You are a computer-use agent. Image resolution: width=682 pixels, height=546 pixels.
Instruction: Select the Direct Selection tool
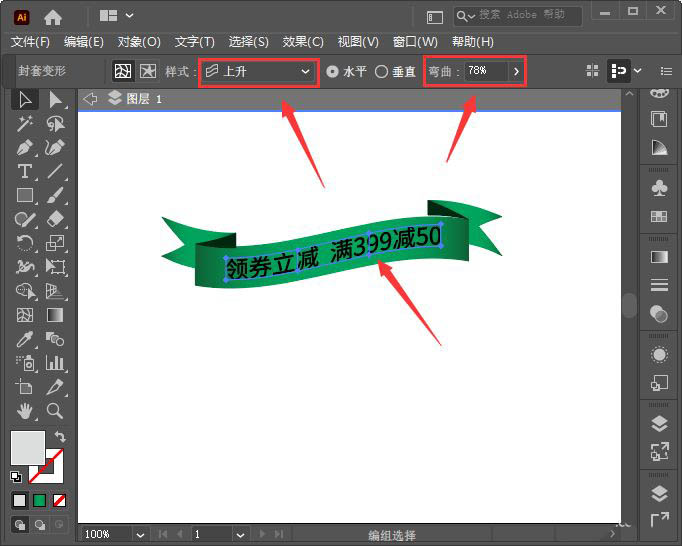point(55,100)
